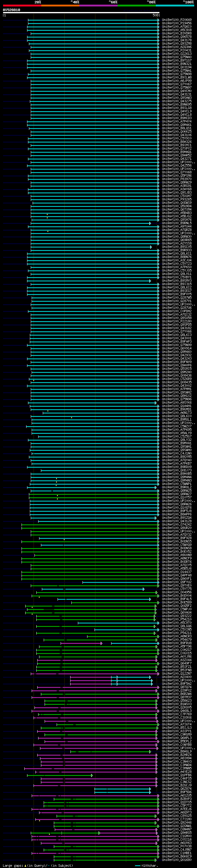The width and height of the screenshot is (197, 868).
Task: Select the UniRef100_Q0KKZ5 label
Action: (177, 132)
